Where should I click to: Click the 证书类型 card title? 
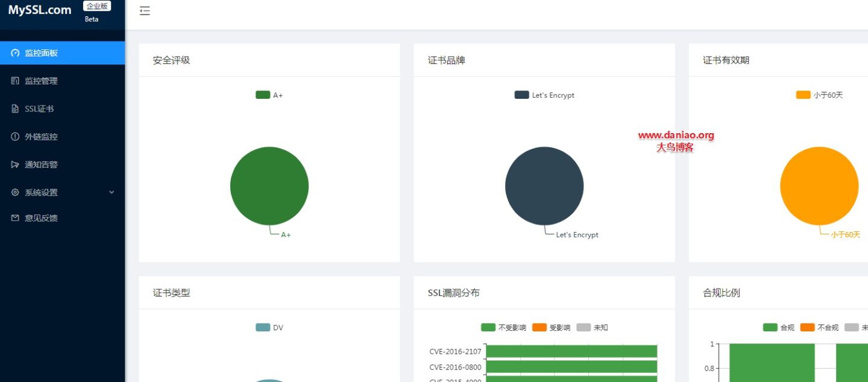172,293
